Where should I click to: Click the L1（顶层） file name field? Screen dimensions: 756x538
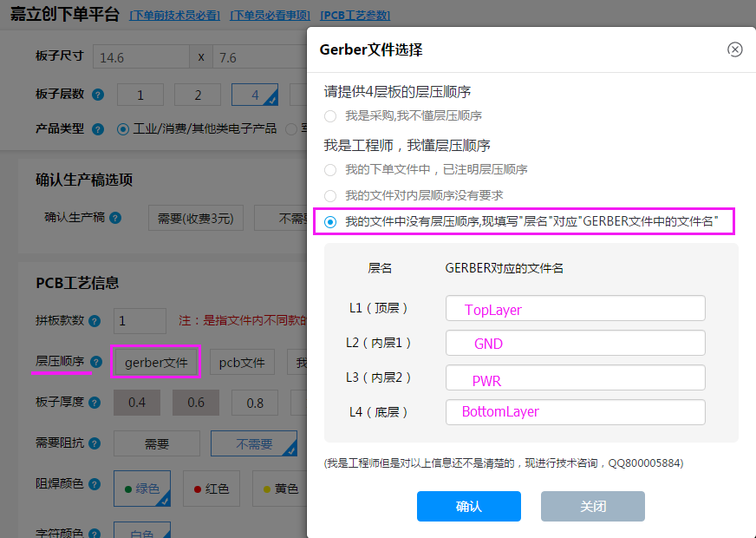tap(576, 309)
